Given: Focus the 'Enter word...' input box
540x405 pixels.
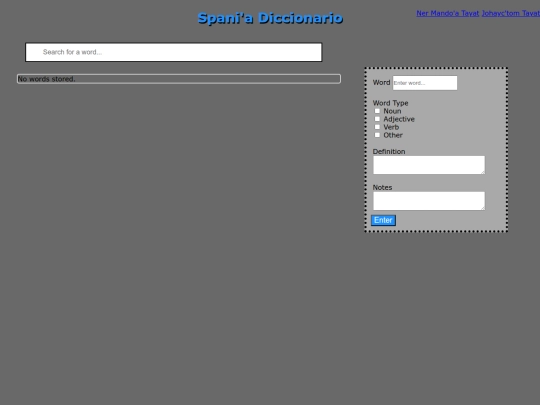Looking at the screenshot, I should pos(425,83).
